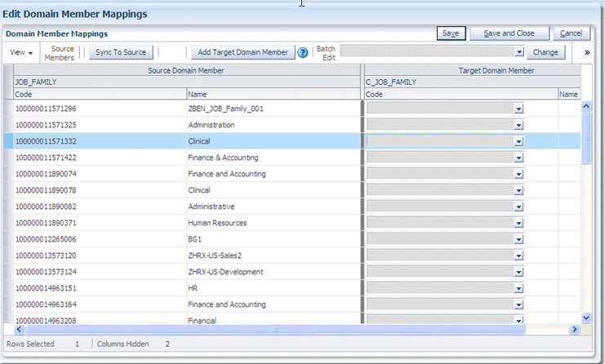The height and width of the screenshot is (364, 605).
Task: Select code cell 100000011890371
Action: coord(100,223)
